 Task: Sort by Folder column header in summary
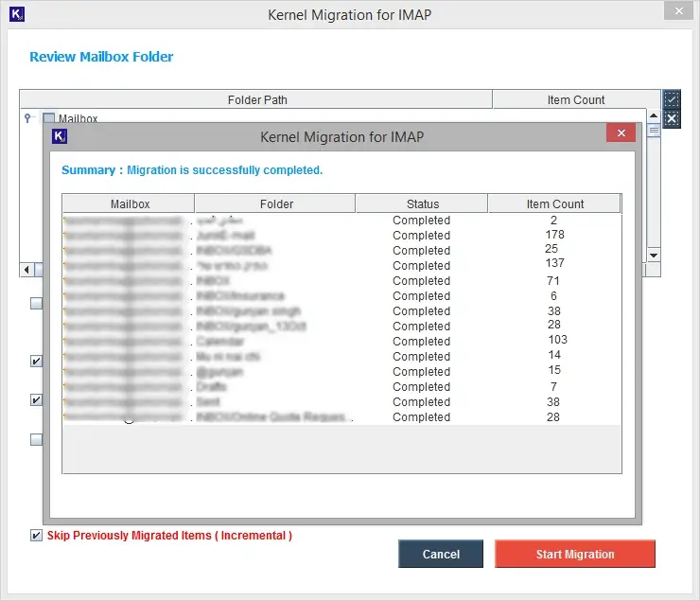pyautogui.click(x=275, y=203)
